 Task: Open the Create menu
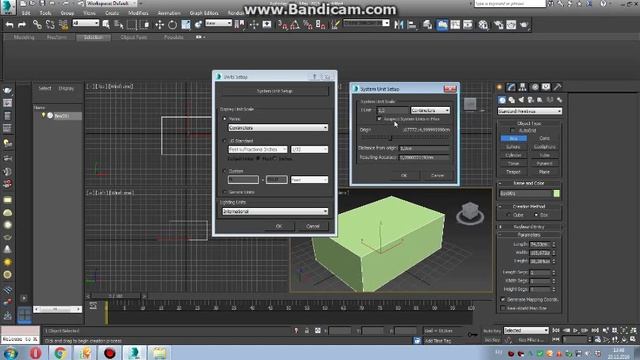coord(112,13)
